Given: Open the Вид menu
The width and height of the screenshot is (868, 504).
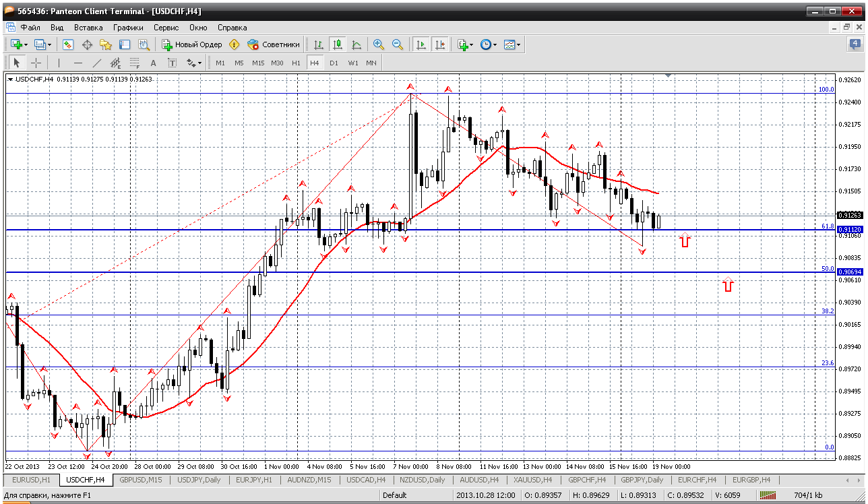Looking at the screenshot, I should coord(57,28).
